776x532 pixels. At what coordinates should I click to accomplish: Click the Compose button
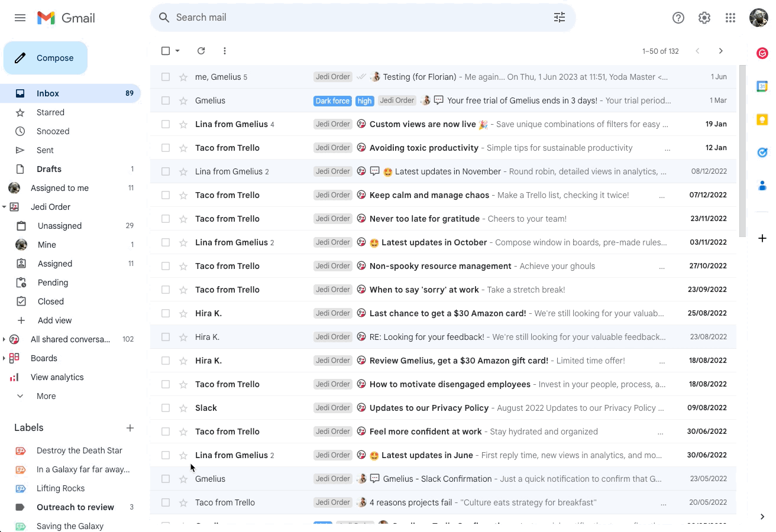pos(46,58)
